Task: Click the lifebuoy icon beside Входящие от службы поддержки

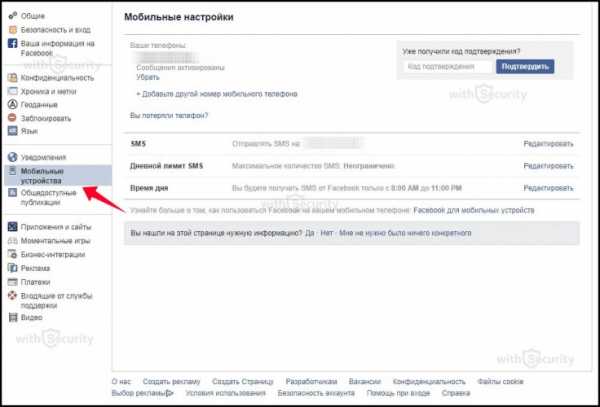Action: [x=13, y=296]
